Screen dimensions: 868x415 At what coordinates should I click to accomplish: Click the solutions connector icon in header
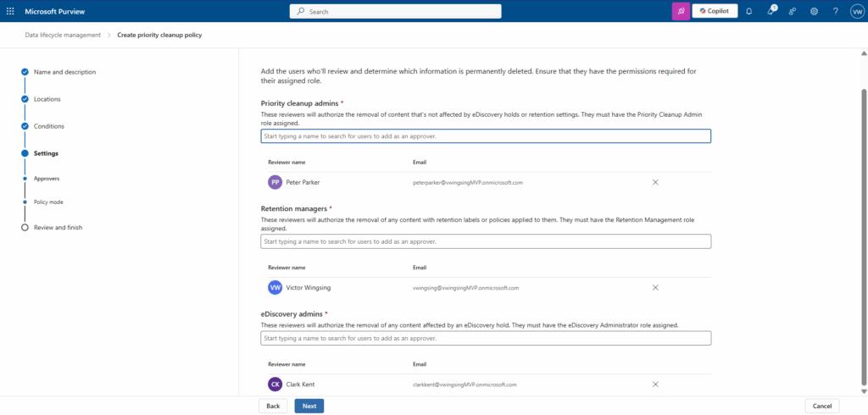[x=793, y=11]
